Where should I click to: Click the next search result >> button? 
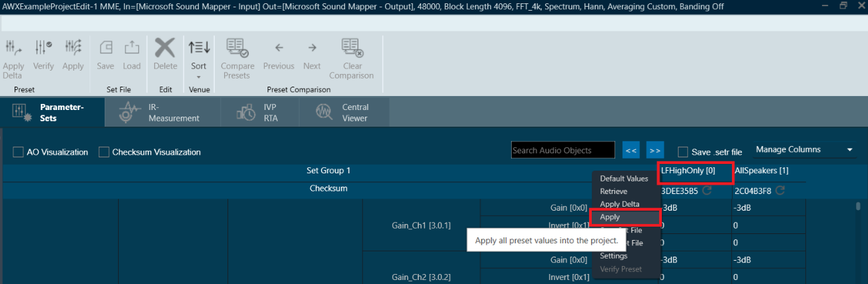click(655, 150)
